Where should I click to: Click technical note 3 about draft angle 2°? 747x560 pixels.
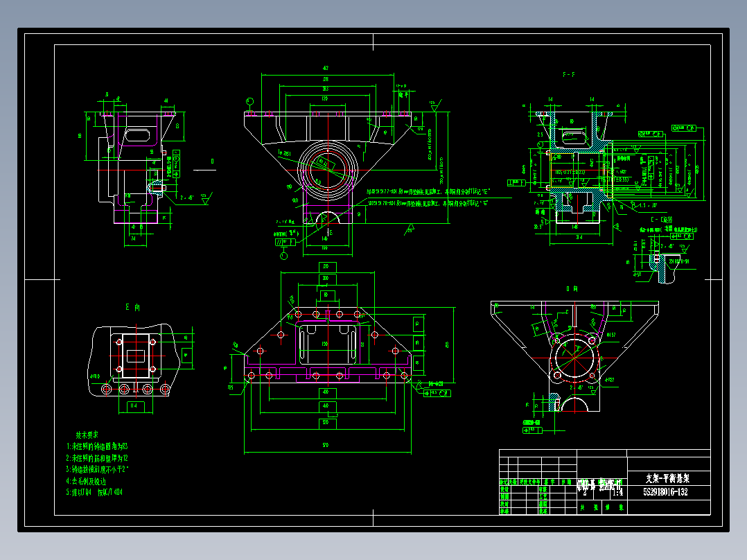tap(98, 469)
